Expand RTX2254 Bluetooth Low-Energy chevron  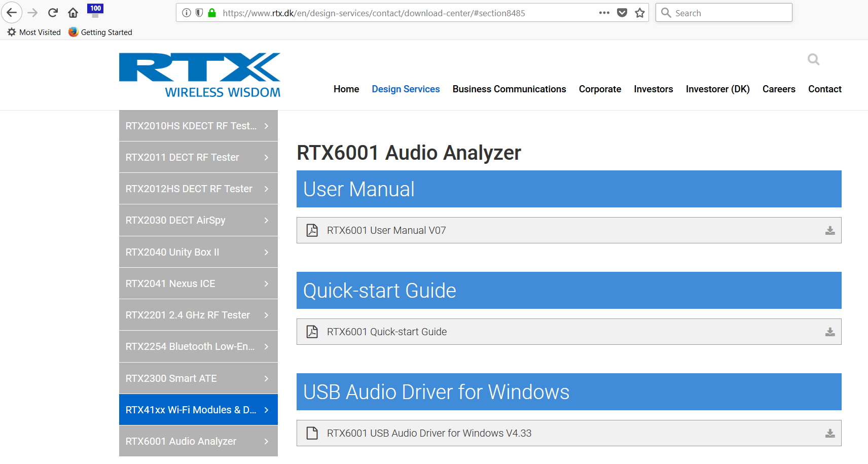266,346
